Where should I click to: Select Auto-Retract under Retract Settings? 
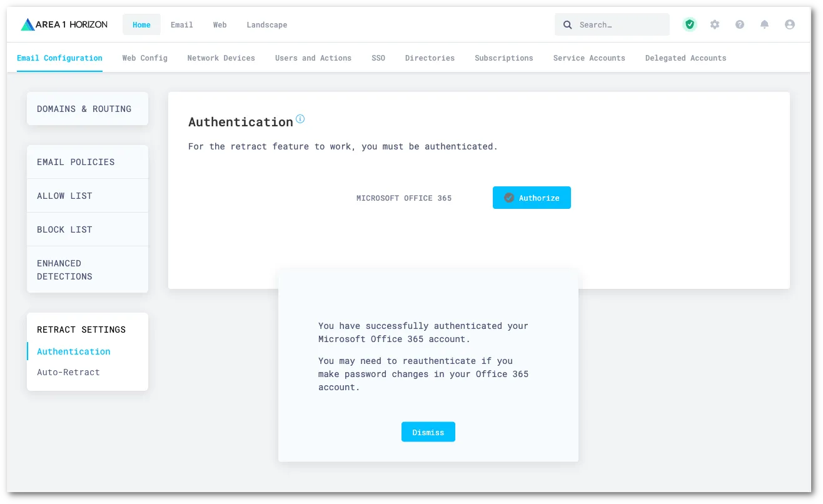(x=68, y=372)
